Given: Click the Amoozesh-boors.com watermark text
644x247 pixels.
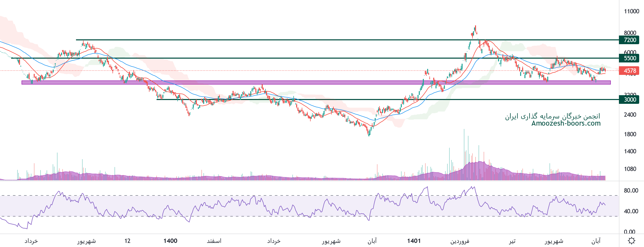Looking at the screenshot, I should (566, 123).
